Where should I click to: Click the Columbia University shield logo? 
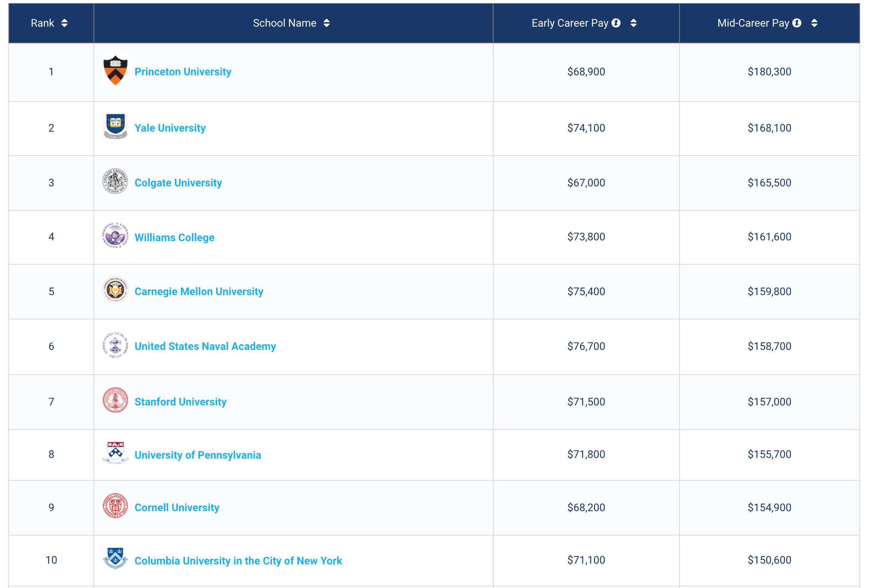(115, 558)
